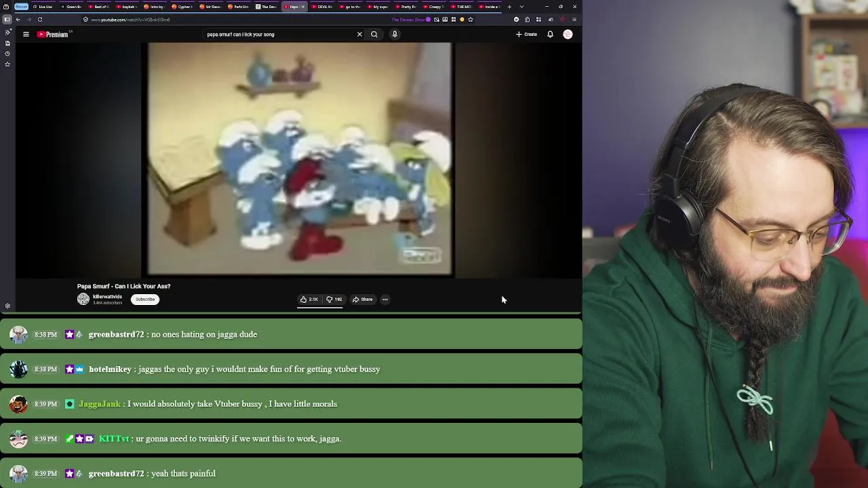Click the workspaces icon at top left
The width and height of the screenshot is (868, 488).
6,7
